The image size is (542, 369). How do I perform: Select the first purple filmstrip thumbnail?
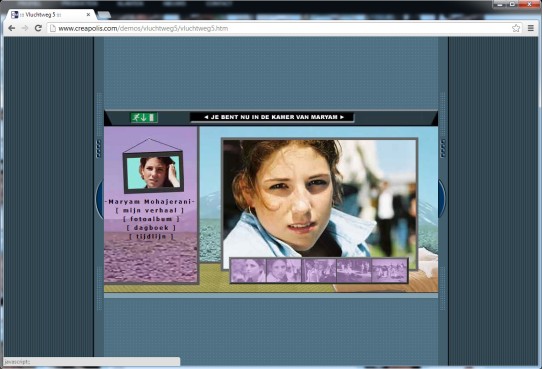[x=249, y=271]
